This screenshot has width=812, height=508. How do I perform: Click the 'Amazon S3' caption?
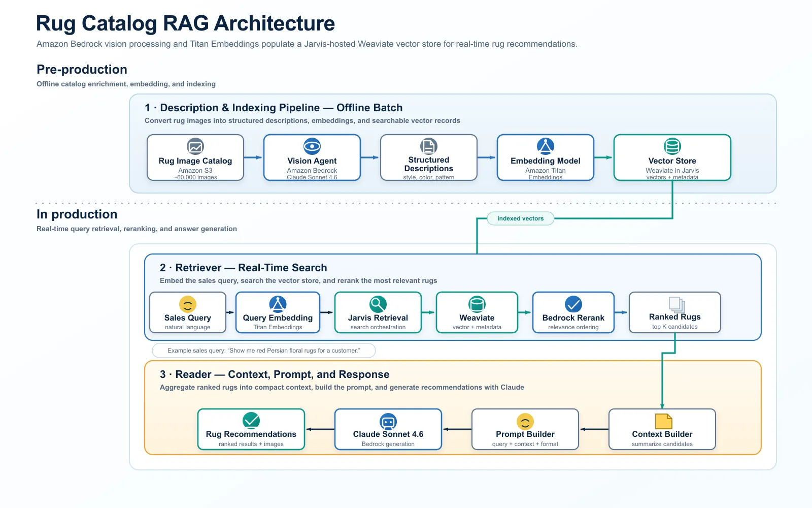tap(195, 171)
